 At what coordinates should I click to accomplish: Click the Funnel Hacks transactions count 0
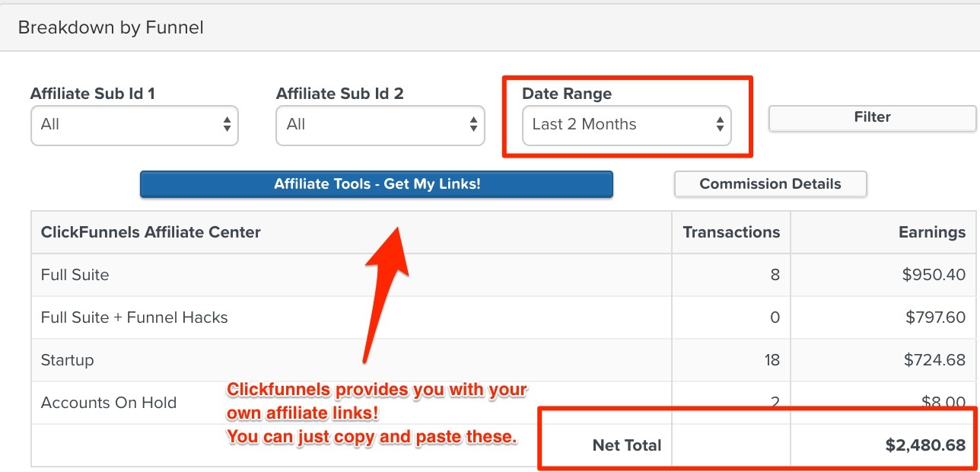[775, 317]
